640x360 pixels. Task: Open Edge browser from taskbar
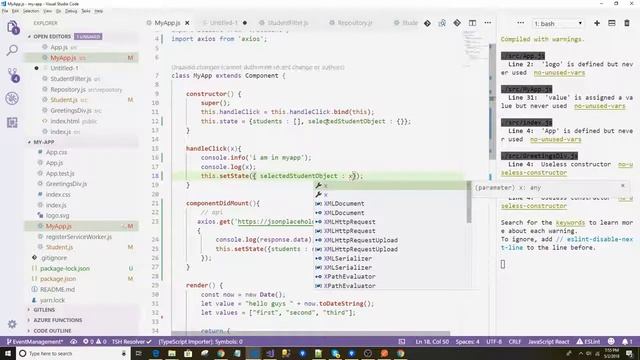pos(156,353)
